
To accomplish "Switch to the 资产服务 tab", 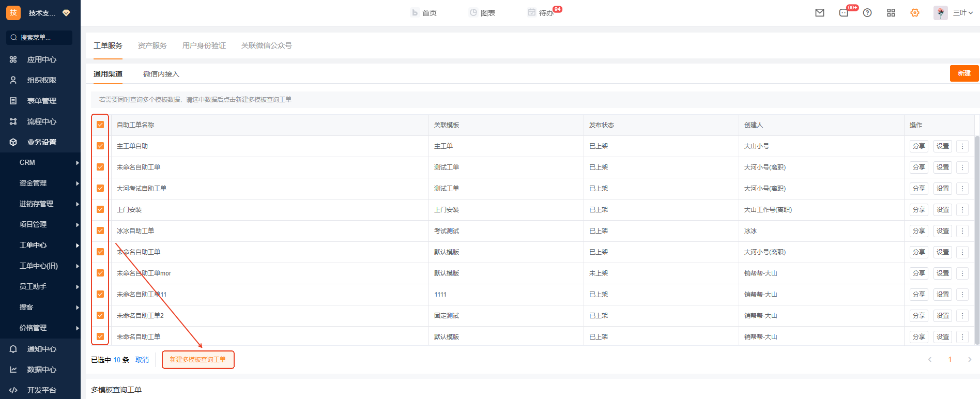I will click(x=152, y=45).
